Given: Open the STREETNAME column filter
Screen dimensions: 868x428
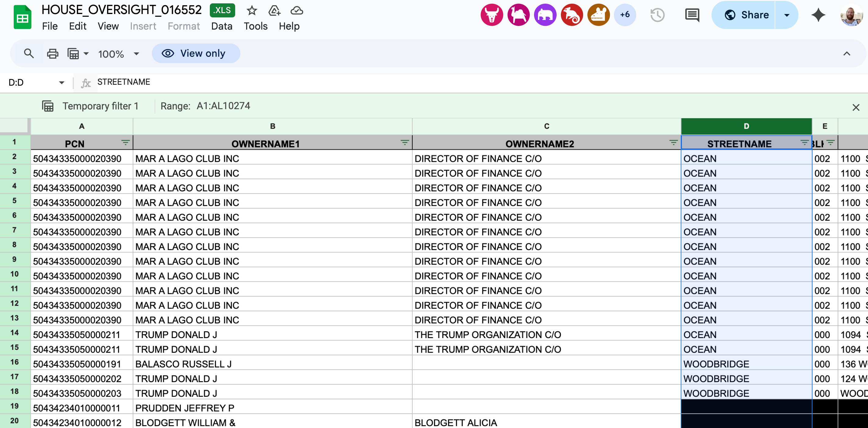Looking at the screenshot, I should click(804, 143).
